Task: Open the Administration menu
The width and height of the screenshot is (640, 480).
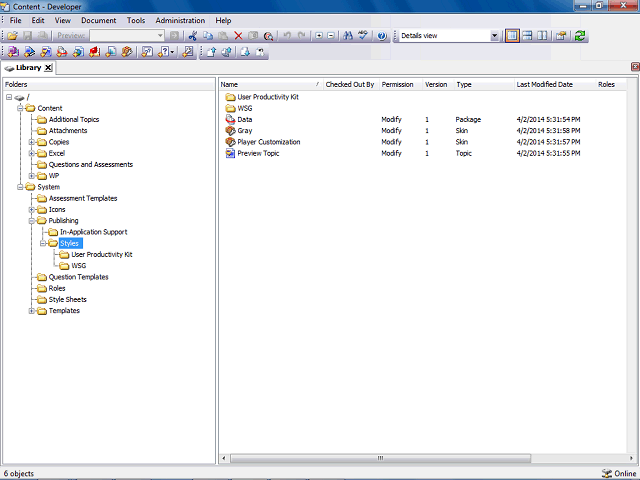Action: click(x=180, y=20)
